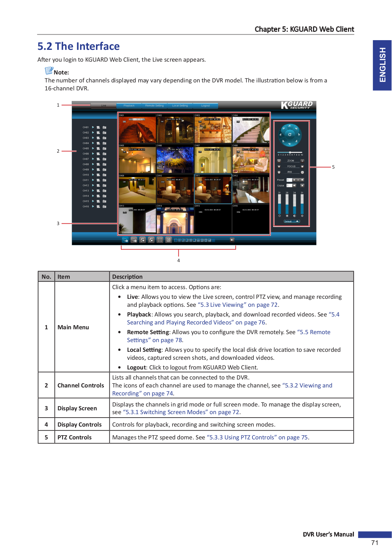
Task: Pan the PTZ camera right with the right arrow
Action: [299, 135]
